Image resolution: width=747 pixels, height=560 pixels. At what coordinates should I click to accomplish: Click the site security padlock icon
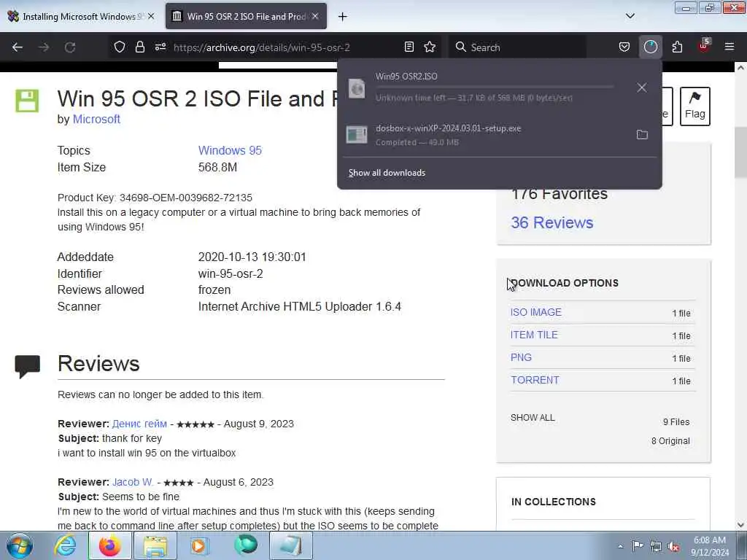(x=139, y=47)
